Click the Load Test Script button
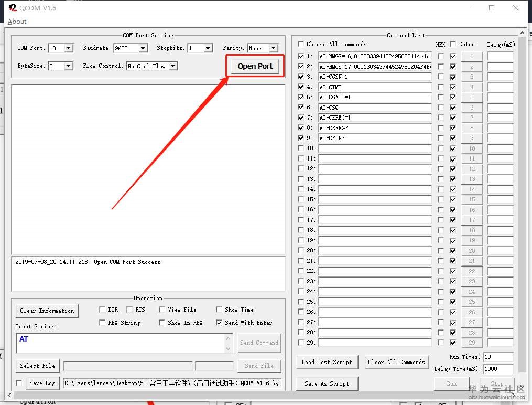 327,362
